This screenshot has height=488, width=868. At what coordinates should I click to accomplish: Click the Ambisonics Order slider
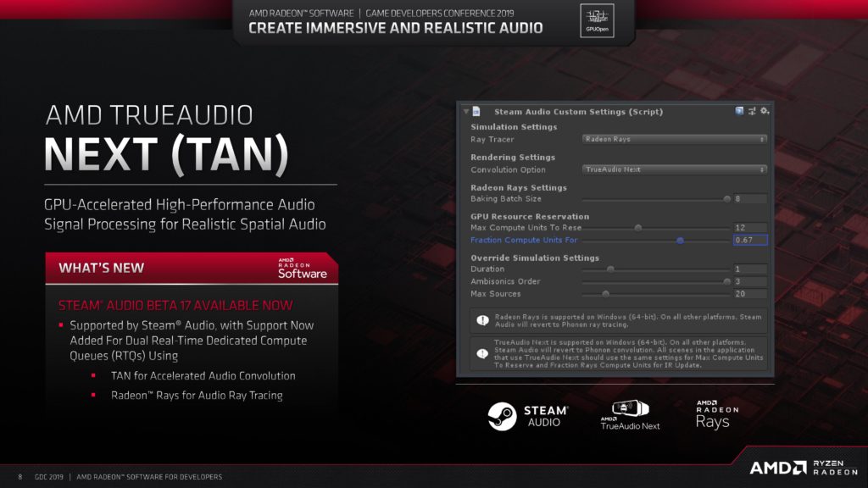pyautogui.click(x=656, y=281)
